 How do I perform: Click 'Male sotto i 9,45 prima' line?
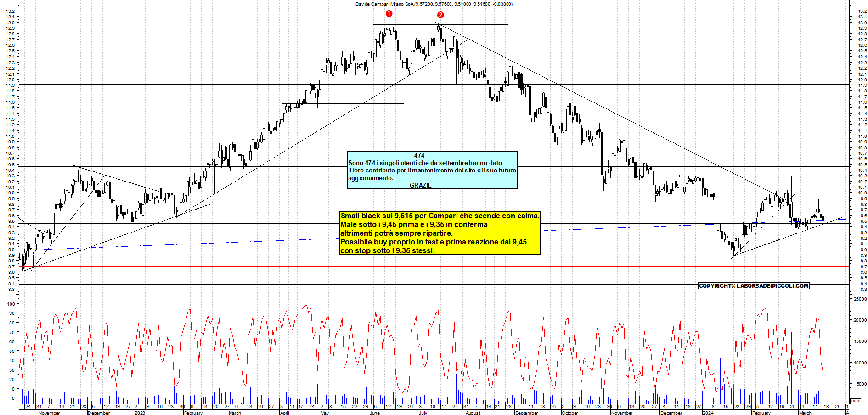pyautogui.click(x=414, y=224)
